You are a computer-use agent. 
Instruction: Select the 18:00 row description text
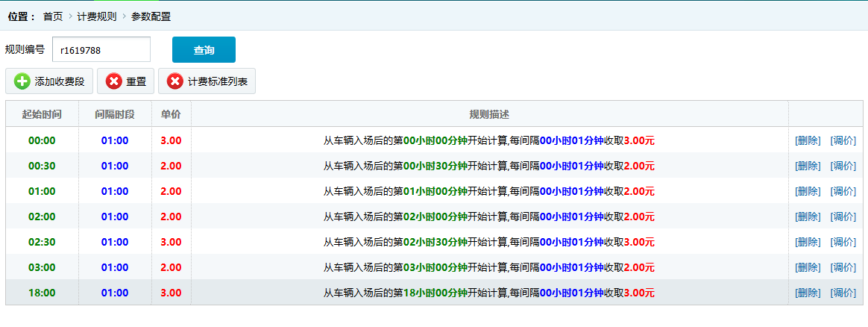488,293
